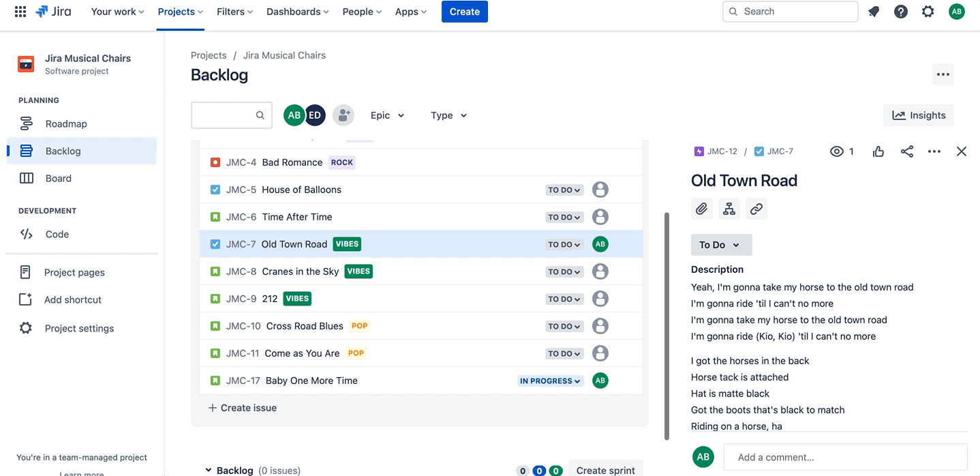Open the Your work menu
Screen dimensions: 980x476
click(118, 12)
